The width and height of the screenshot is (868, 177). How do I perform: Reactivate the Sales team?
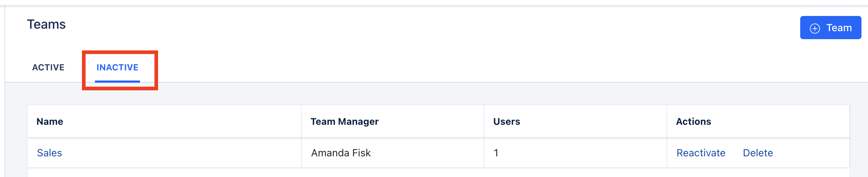(x=701, y=153)
